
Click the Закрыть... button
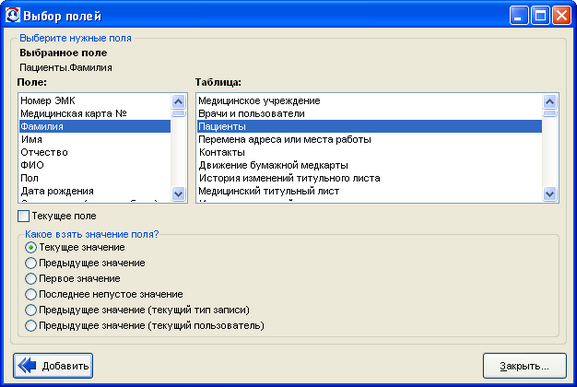coord(524,366)
